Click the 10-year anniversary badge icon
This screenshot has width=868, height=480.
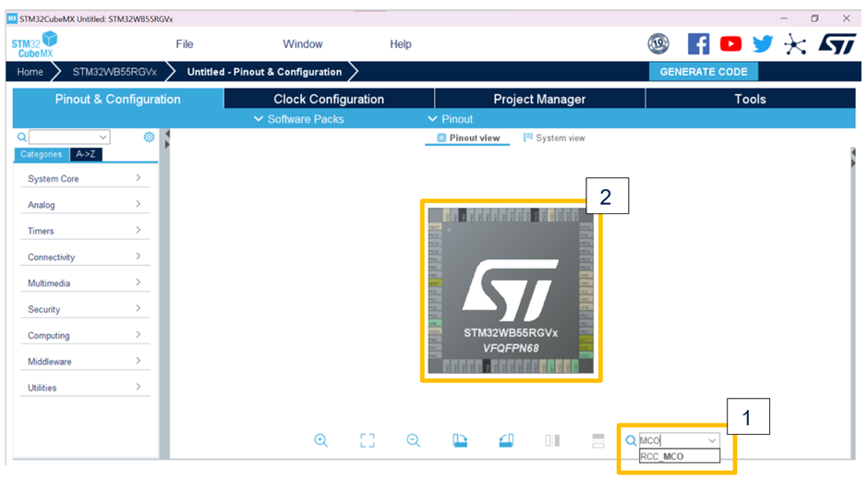click(x=658, y=43)
